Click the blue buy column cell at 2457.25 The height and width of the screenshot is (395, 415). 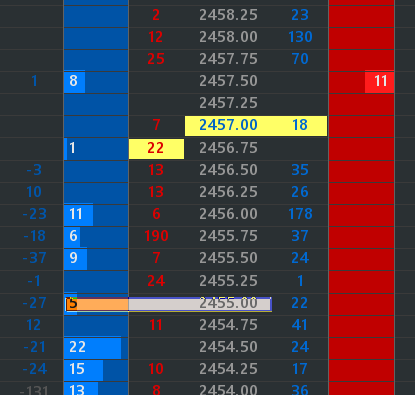pos(96,104)
